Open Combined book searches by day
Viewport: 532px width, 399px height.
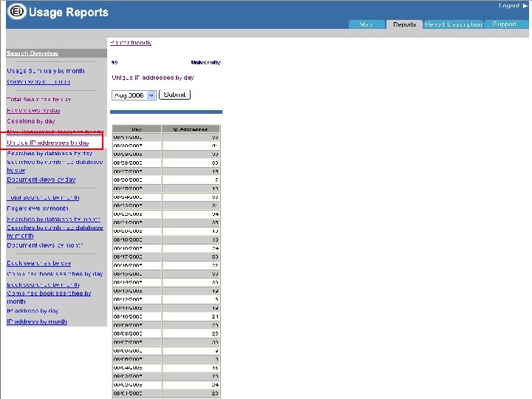coord(55,274)
